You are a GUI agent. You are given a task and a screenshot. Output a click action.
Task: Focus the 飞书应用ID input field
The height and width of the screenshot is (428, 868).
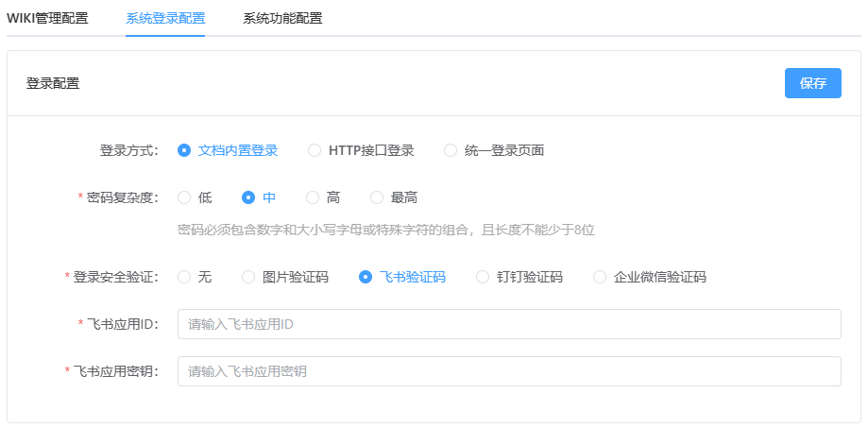pos(509,324)
